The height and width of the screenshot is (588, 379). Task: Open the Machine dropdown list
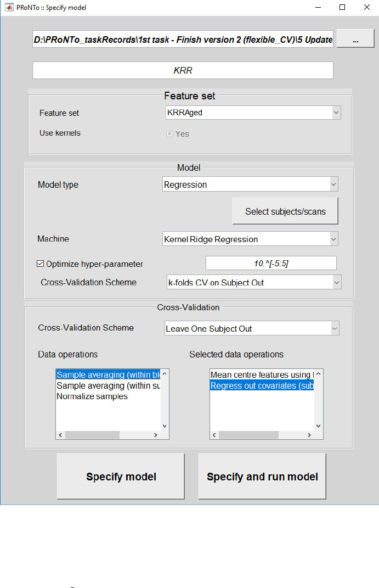(x=250, y=239)
